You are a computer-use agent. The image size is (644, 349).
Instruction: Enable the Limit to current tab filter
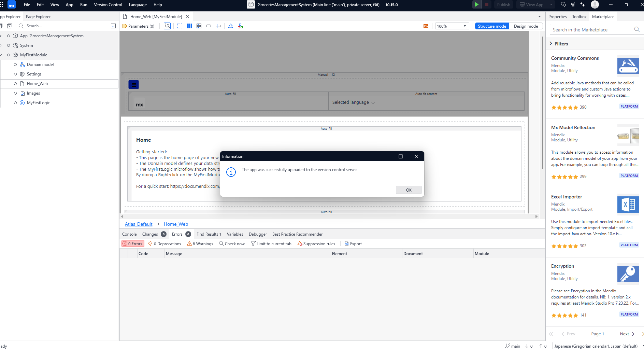(271, 243)
